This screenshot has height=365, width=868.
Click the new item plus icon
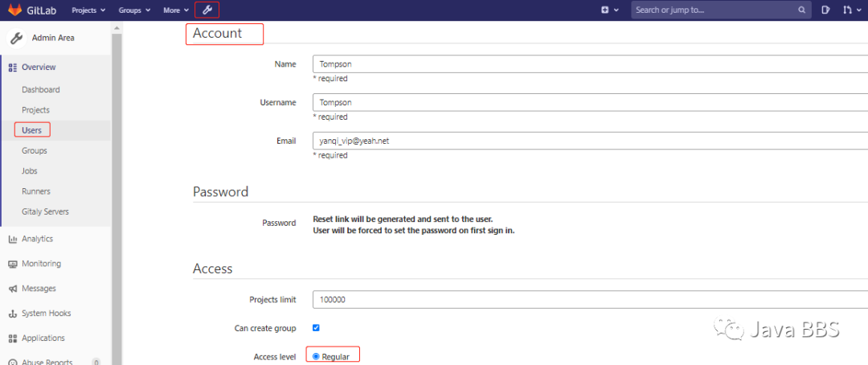click(605, 10)
